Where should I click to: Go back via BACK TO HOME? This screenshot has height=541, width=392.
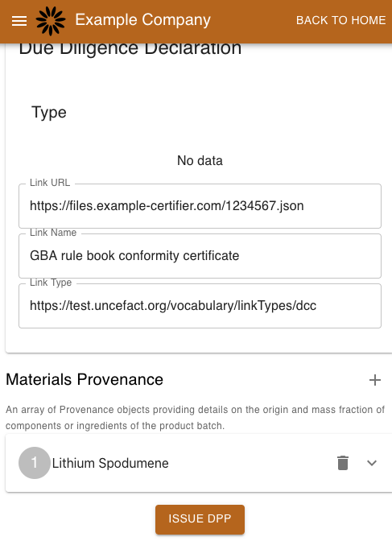[340, 20]
